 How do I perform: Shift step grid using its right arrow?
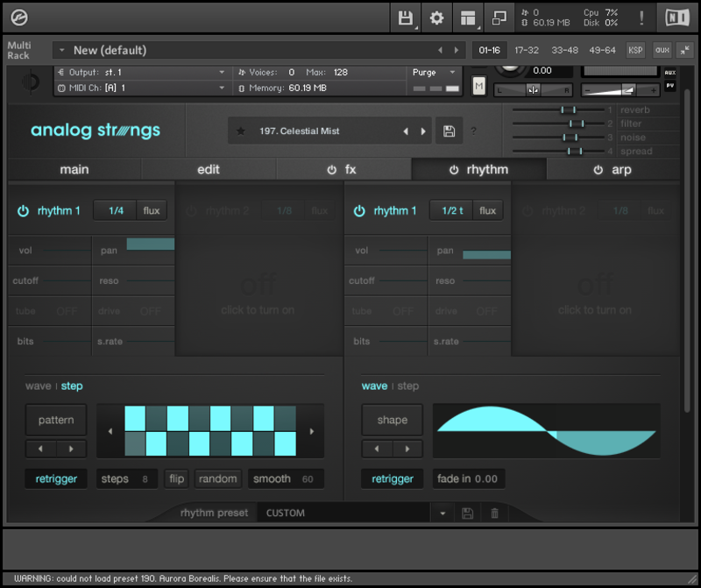(x=312, y=431)
